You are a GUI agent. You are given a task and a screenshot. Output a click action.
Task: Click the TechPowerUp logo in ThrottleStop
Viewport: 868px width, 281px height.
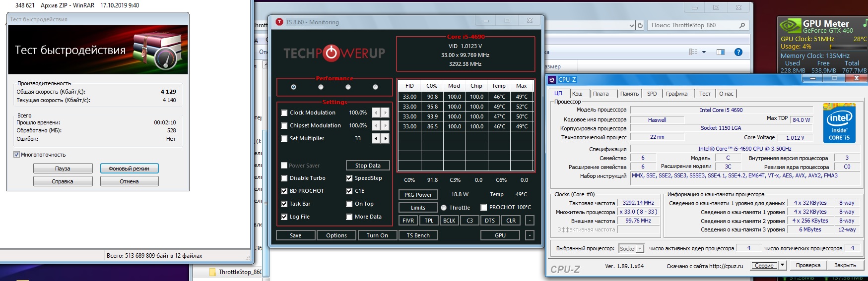coord(334,53)
